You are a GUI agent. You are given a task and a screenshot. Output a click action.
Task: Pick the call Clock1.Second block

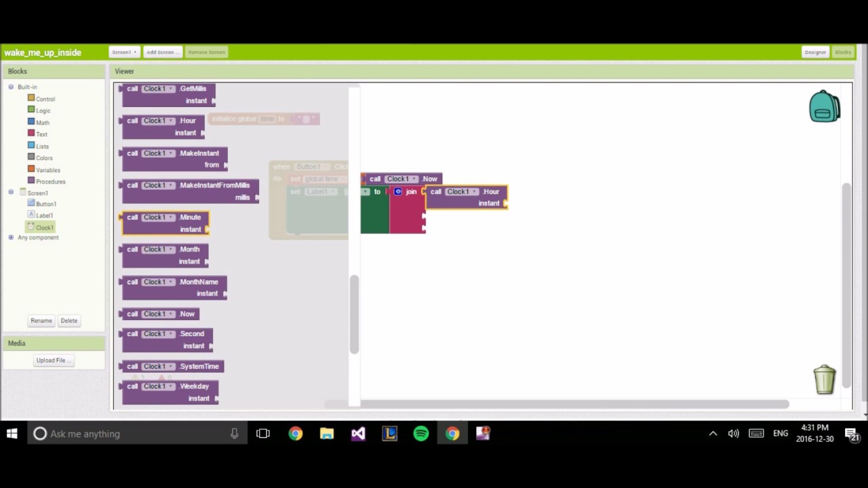(x=167, y=340)
